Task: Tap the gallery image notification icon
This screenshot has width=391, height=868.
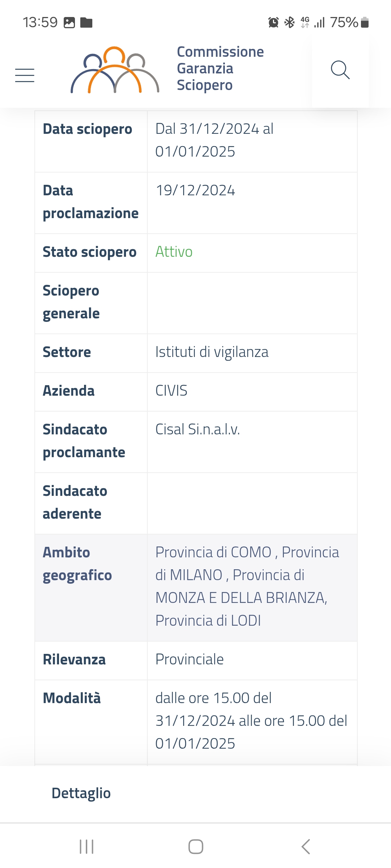Action: click(x=69, y=22)
